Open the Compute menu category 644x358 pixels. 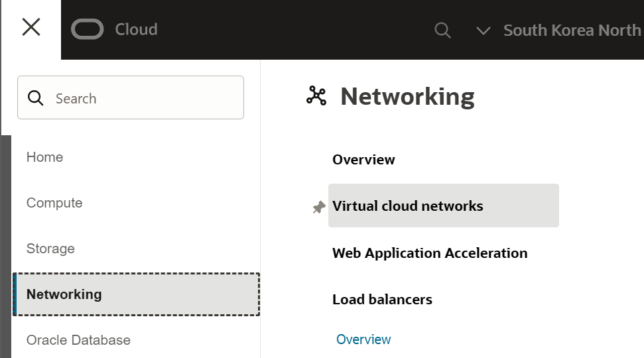click(x=54, y=203)
